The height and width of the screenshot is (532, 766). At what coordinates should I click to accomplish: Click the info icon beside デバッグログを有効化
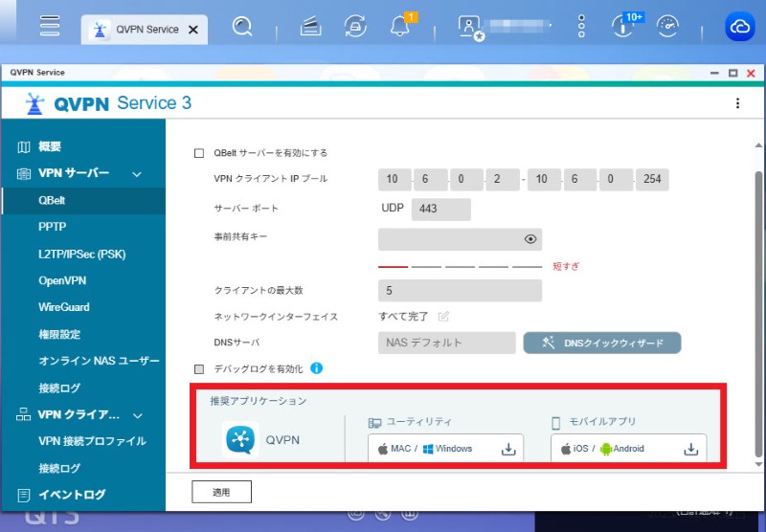[x=316, y=368]
